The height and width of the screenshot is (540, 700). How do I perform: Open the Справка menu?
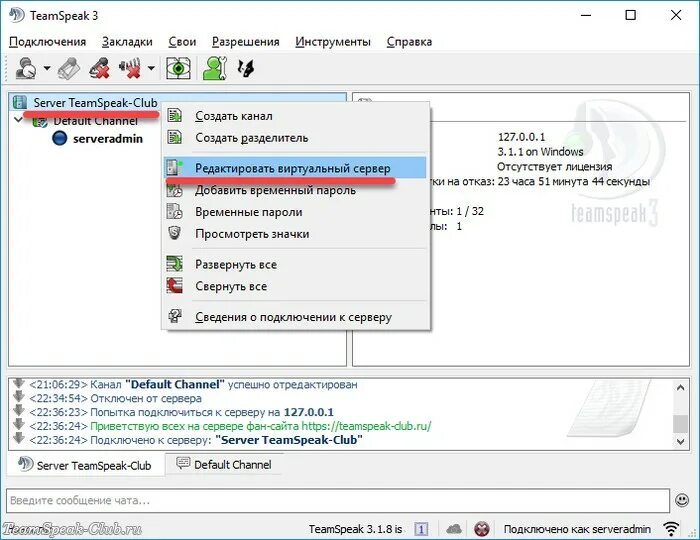click(x=409, y=42)
